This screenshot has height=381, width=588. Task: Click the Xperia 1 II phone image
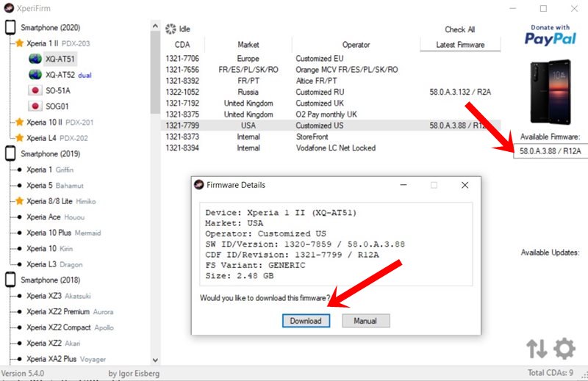(x=550, y=92)
